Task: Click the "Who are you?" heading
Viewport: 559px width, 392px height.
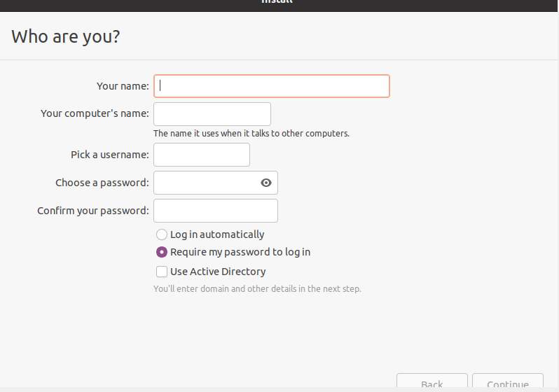Action: pos(66,36)
